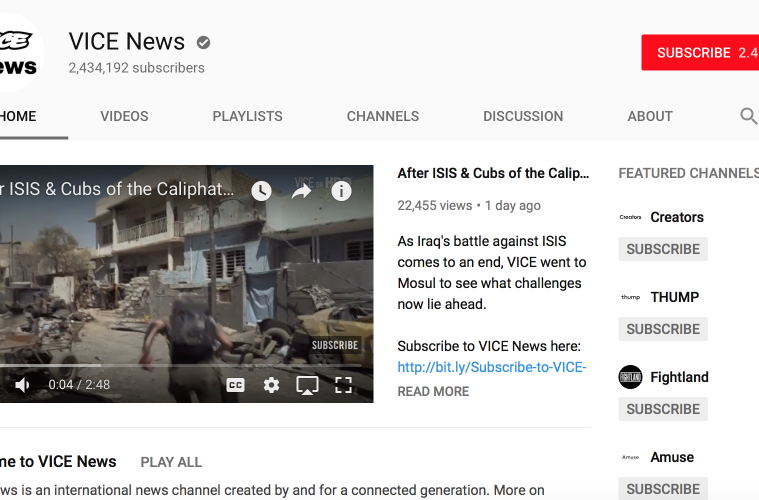Open the THUMP channel name link
This screenshot has height=500, width=759.
675,297
